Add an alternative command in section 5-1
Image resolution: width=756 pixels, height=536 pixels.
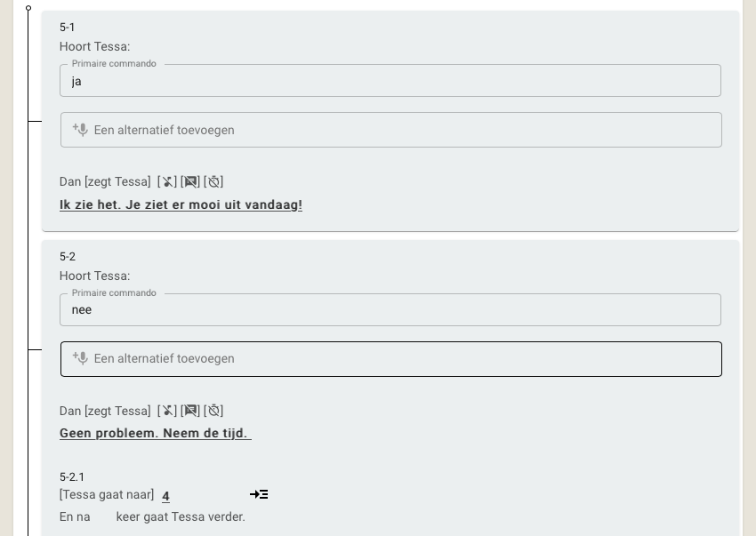[391, 130]
